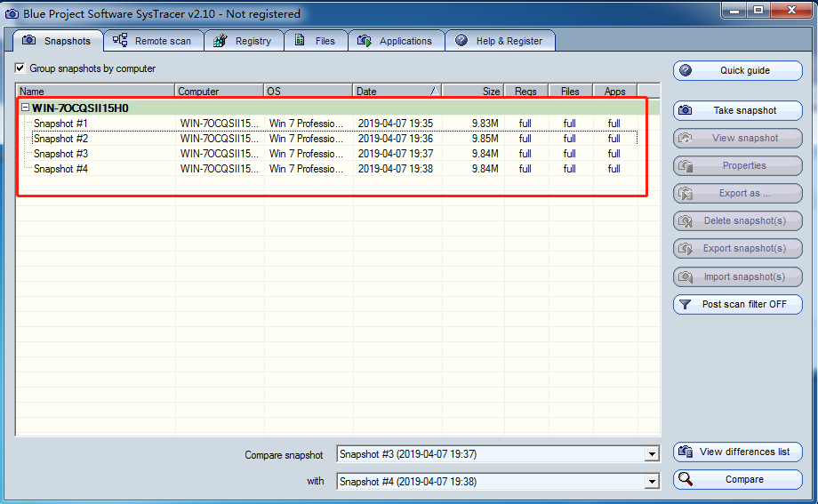Sort by the Size column header

pyautogui.click(x=473, y=91)
